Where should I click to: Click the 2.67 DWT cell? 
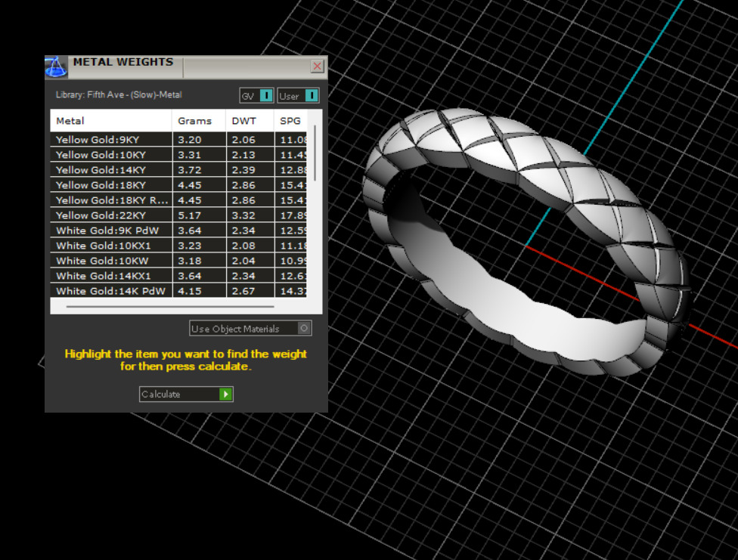pyautogui.click(x=250, y=290)
